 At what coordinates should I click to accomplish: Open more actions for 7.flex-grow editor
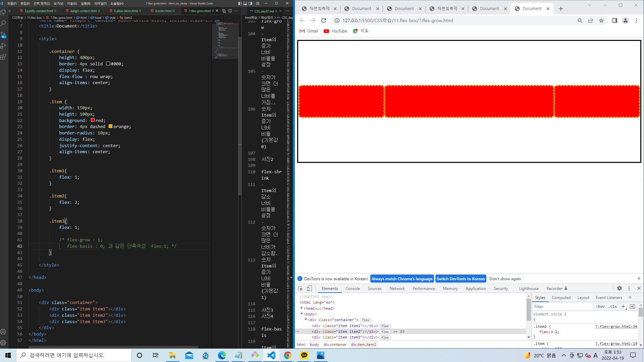[x=236, y=11]
